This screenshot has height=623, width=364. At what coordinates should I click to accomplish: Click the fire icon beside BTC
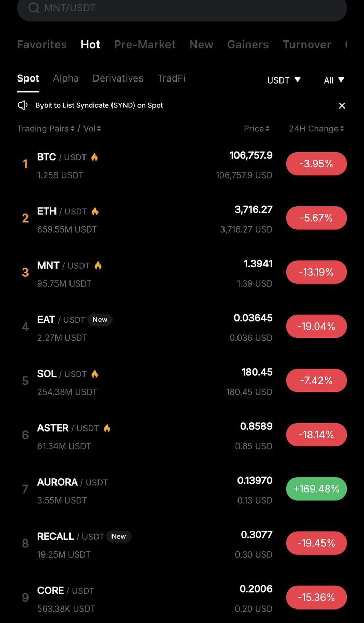coord(94,157)
